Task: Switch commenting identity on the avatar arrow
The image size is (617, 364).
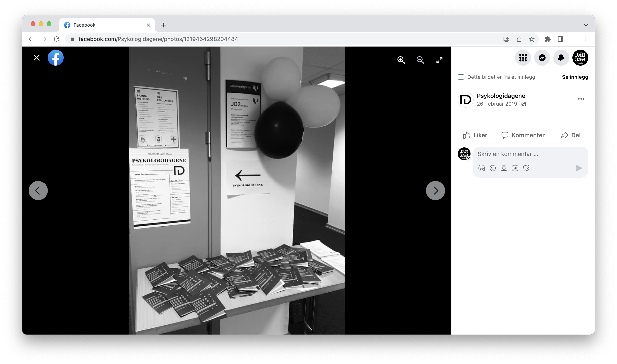Action: [469, 158]
